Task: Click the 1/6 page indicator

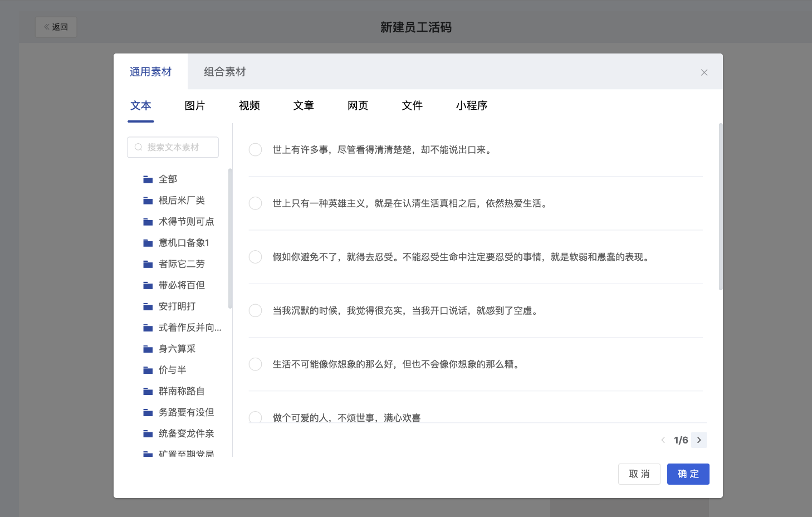Action: tap(681, 440)
